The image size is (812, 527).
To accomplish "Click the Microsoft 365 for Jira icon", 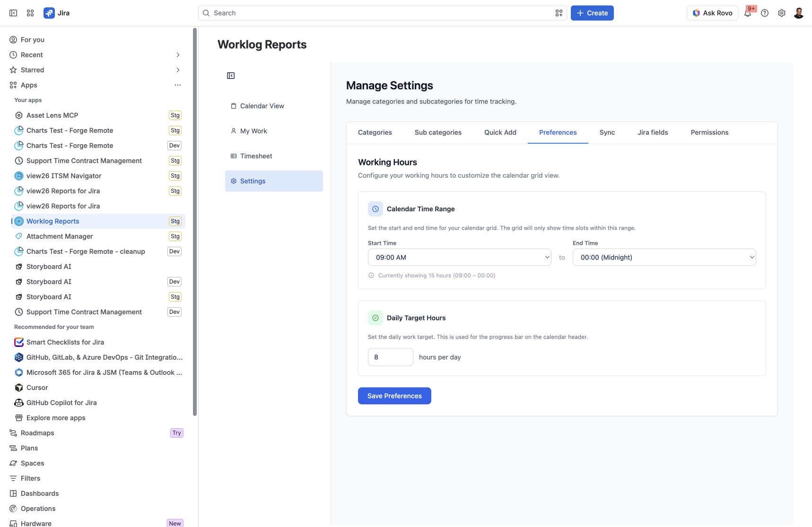I will (19, 372).
